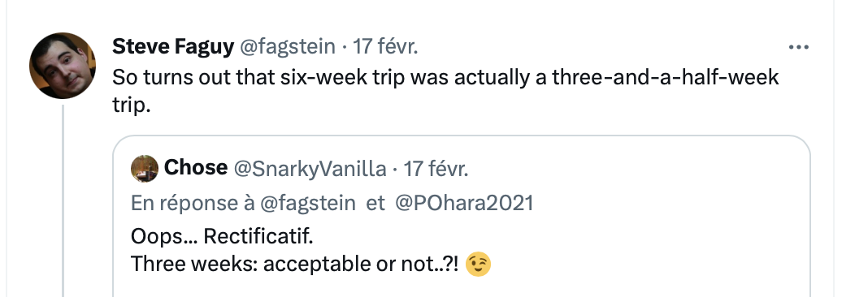Screen dimensions: 868x297
Task: Click the @fagstein handle beside Steve Faguy
Action: pos(288,47)
